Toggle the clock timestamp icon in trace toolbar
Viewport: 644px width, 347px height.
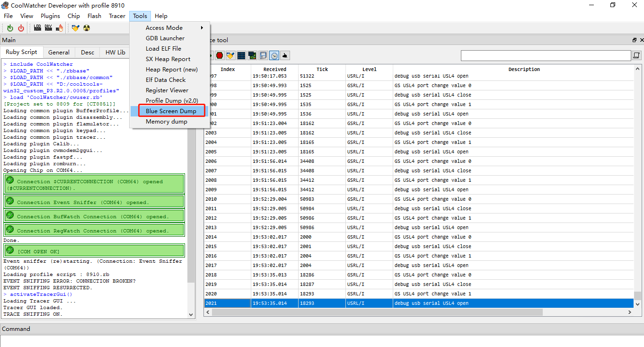click(274, 55)
